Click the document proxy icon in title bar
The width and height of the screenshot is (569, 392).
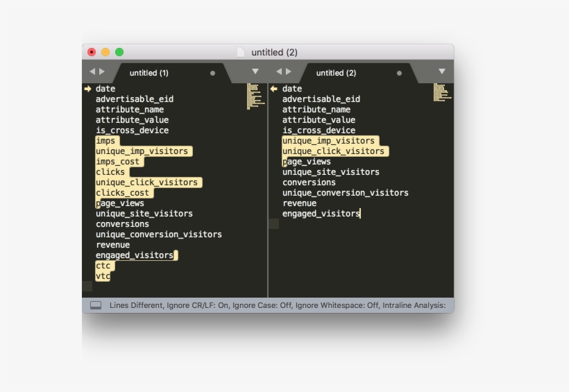[241, 53]
